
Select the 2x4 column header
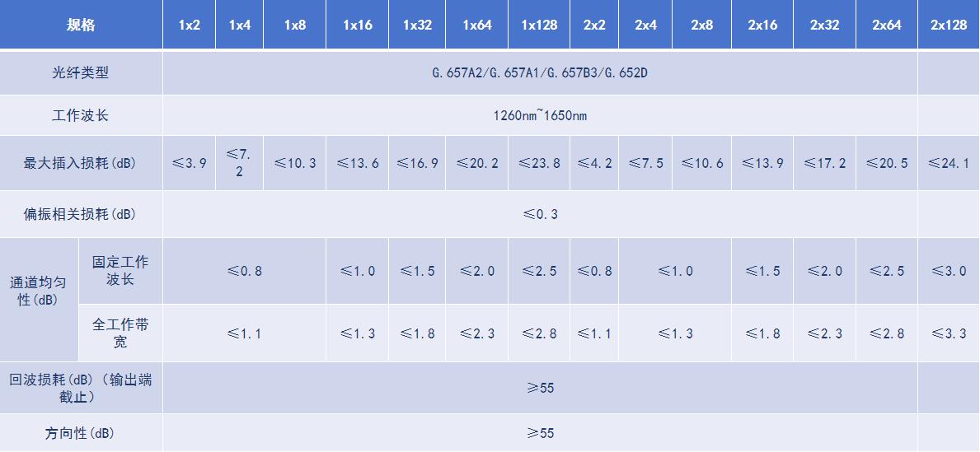click(645, 25)
